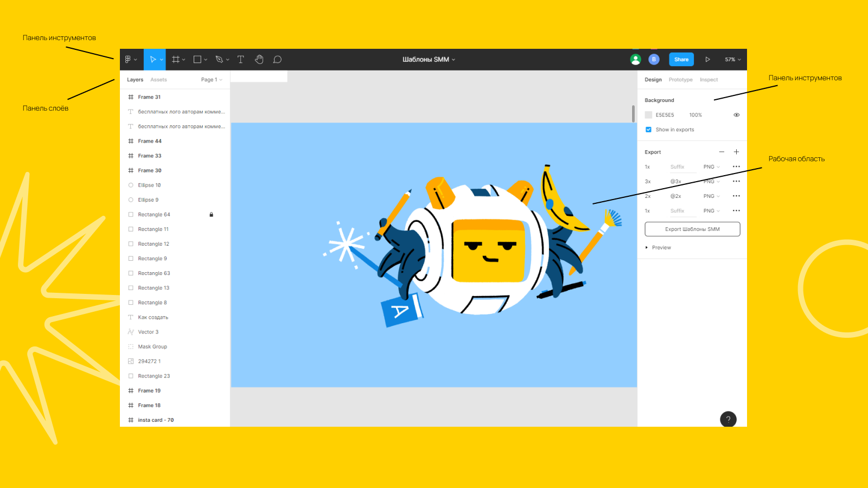The width and height of the screenshot is (868, 488).
Task: Select the Move tool arrow
Action: coord(153,60)
